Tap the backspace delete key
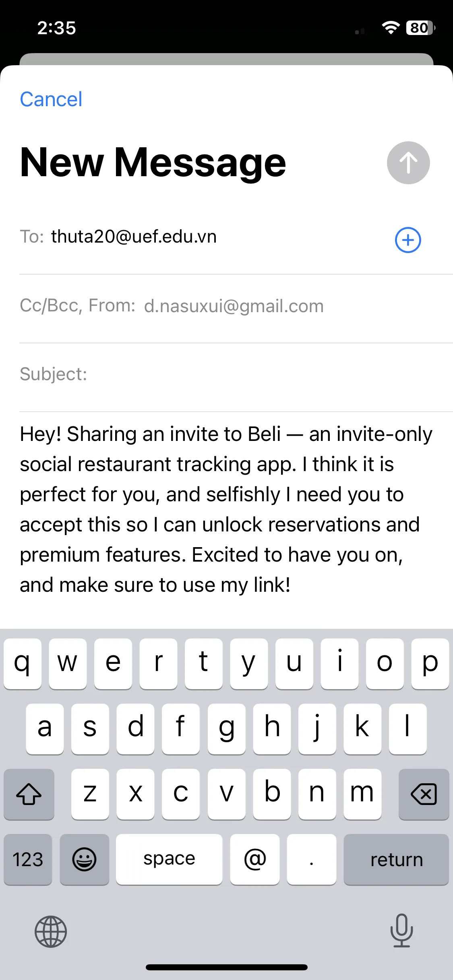Viewport: 453px width, 980px height. pyautogui.click(x=424, y=794)
